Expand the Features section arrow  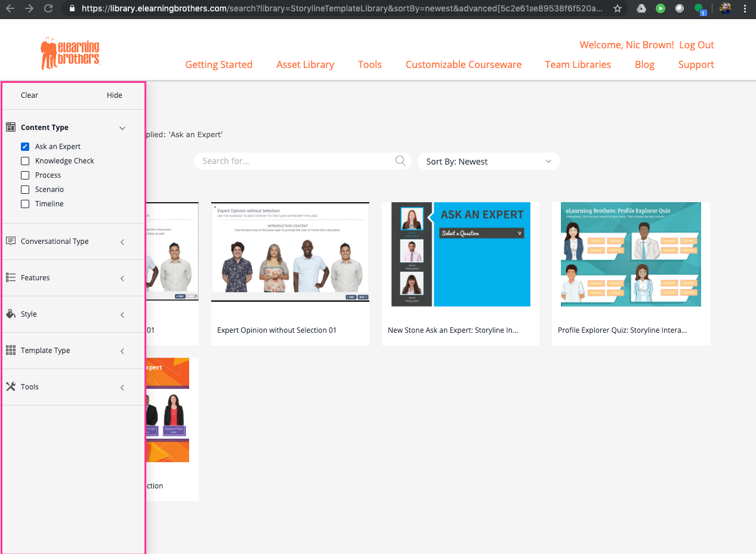coord(122,278)
